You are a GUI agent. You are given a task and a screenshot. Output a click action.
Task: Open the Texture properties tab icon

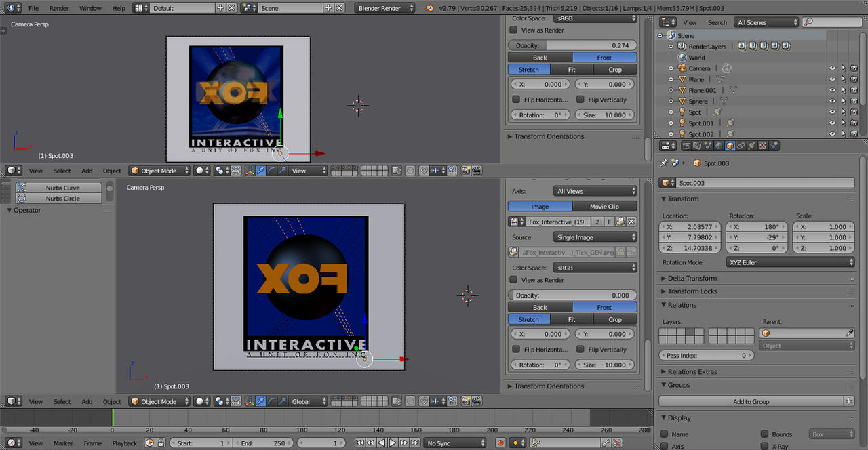pyautogui.click(x=763, y=146)
